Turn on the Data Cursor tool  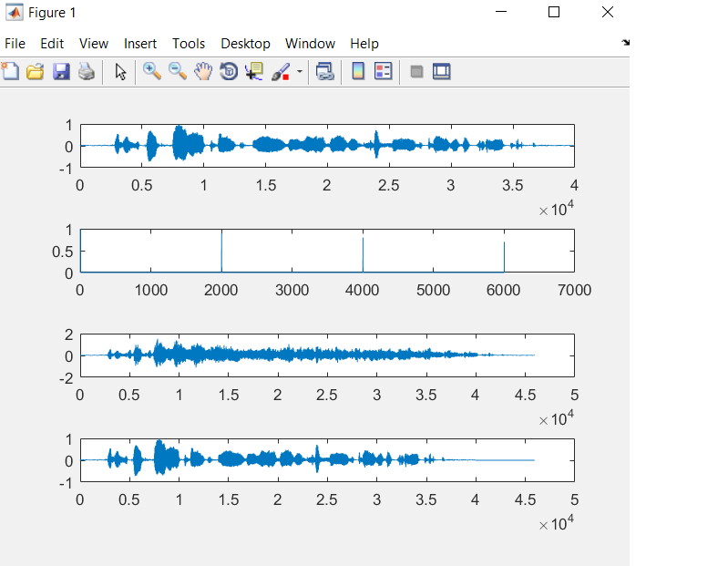point(254,71)
